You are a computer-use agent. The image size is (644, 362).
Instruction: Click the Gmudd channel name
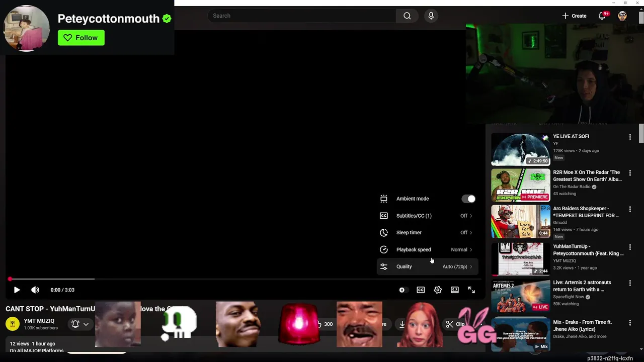coord(560,222)
